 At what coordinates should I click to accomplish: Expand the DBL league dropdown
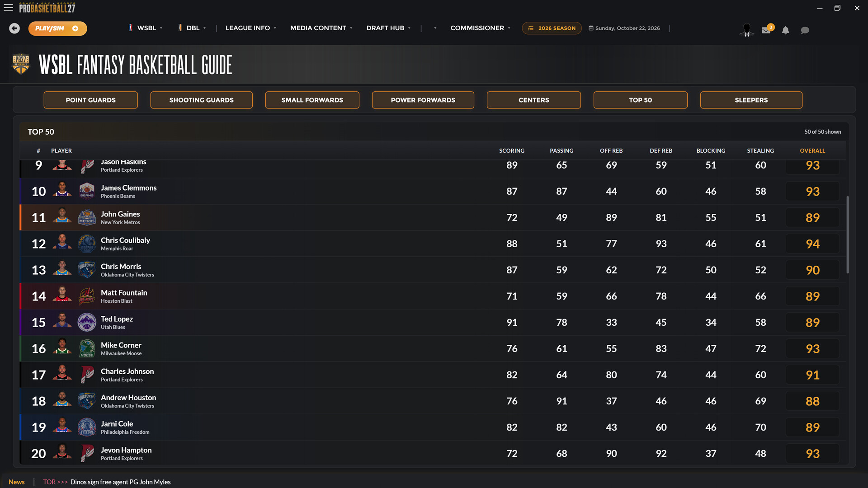click(192, 28)
